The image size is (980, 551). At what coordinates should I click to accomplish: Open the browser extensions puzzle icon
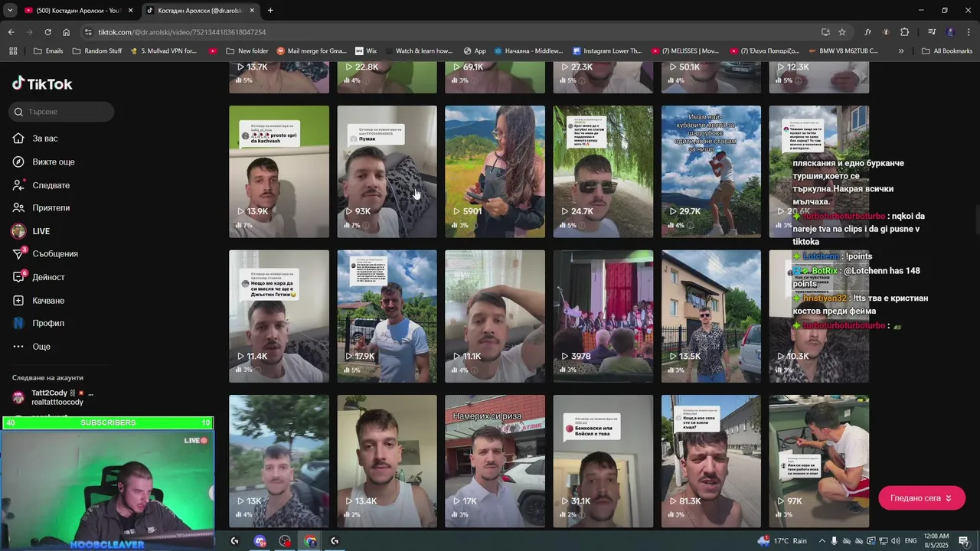[x=904, y=32]
